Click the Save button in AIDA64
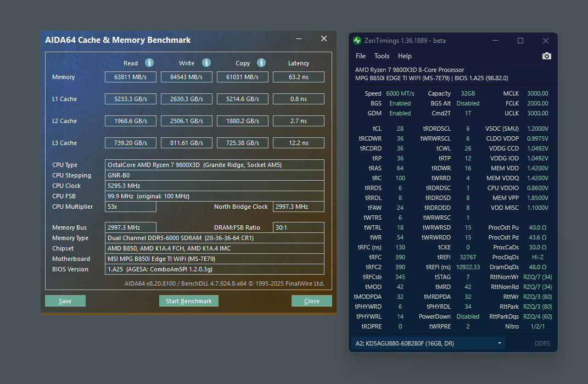This screenshot has height=384, width=588. pos(65,301)
